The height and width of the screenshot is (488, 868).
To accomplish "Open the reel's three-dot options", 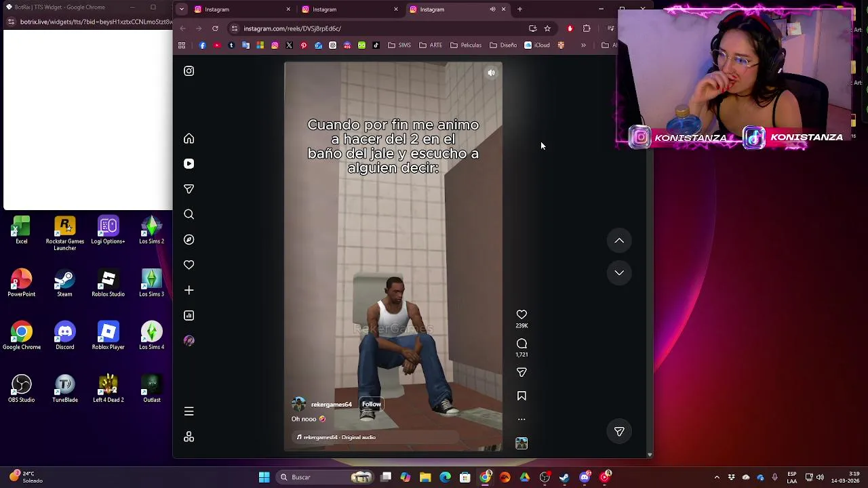I will point(521,420).
